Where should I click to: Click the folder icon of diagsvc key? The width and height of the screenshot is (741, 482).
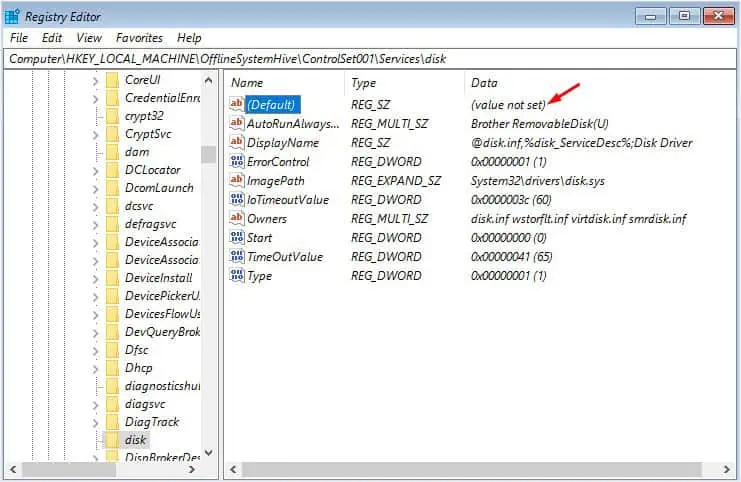pyautogui.click(x=112, y=404)
